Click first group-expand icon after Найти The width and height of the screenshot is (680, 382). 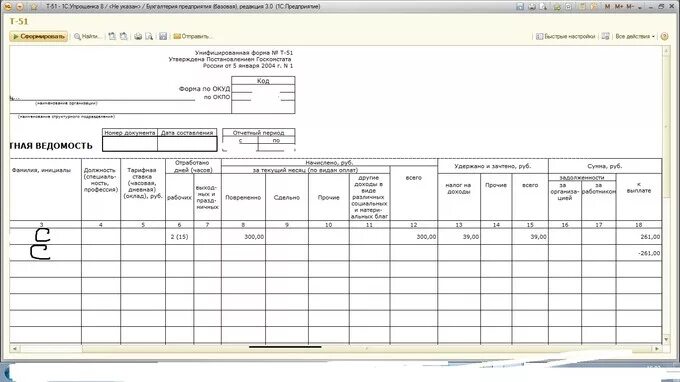tap(112, 36)
